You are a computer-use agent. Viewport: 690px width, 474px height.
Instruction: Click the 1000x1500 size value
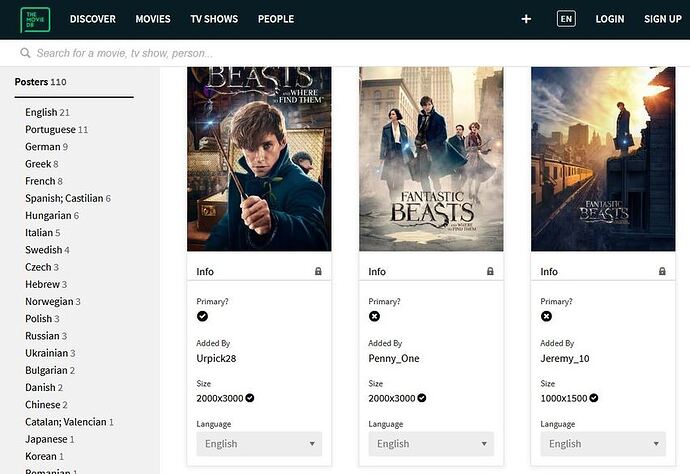(x=564, y=398)
